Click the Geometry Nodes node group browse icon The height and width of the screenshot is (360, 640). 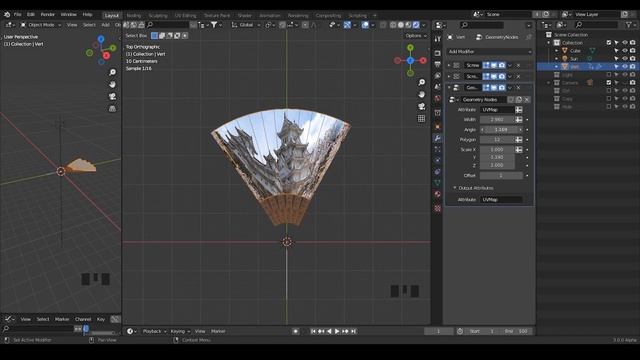453,99
